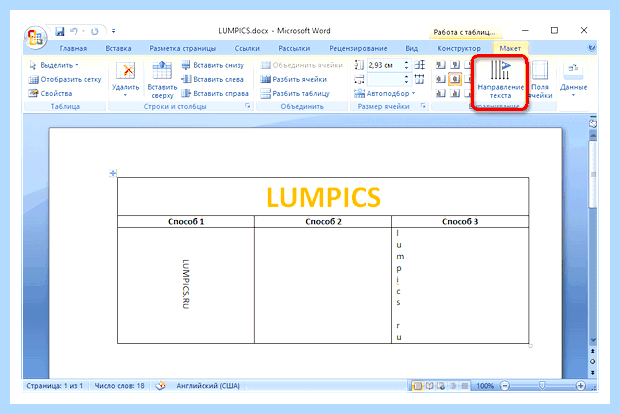Open Строки и столбцы dialog launcher
The width and height of the screenshot is (620, 414).
pyautogui.click(x=248, y=106)
